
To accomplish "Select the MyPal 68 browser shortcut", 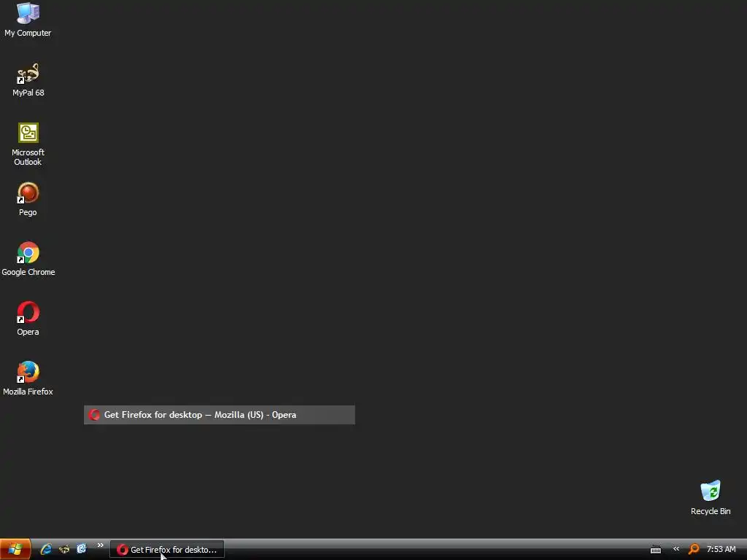I will click(28, 80).
